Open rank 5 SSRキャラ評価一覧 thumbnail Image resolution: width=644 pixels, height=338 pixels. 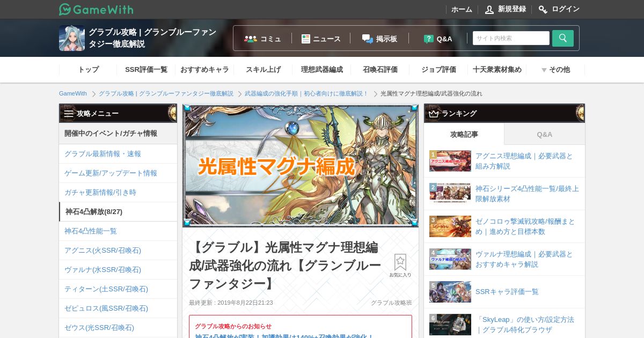tap(450, 292)
